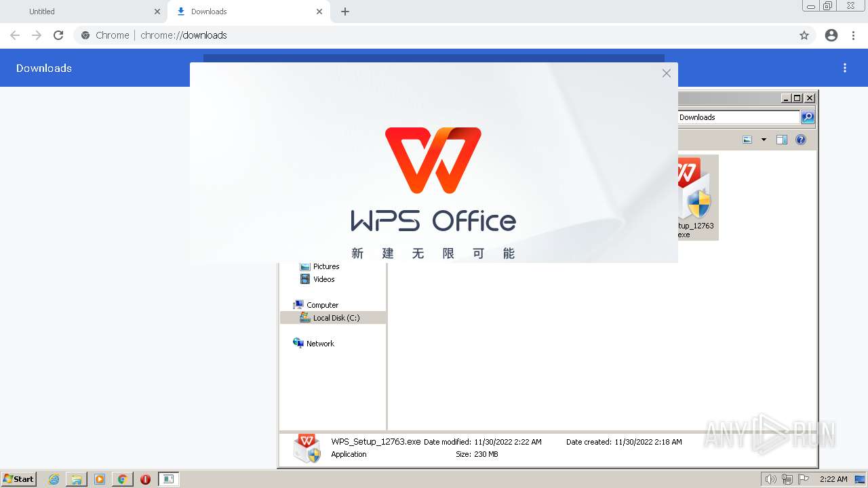
Task: Open the volume tray icon
Action: pos(770,479)
